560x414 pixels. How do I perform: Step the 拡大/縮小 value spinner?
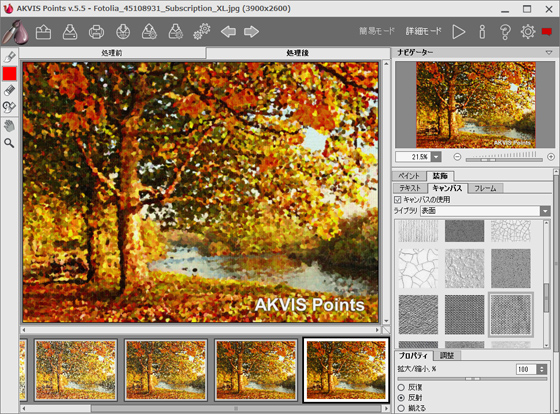542,369
